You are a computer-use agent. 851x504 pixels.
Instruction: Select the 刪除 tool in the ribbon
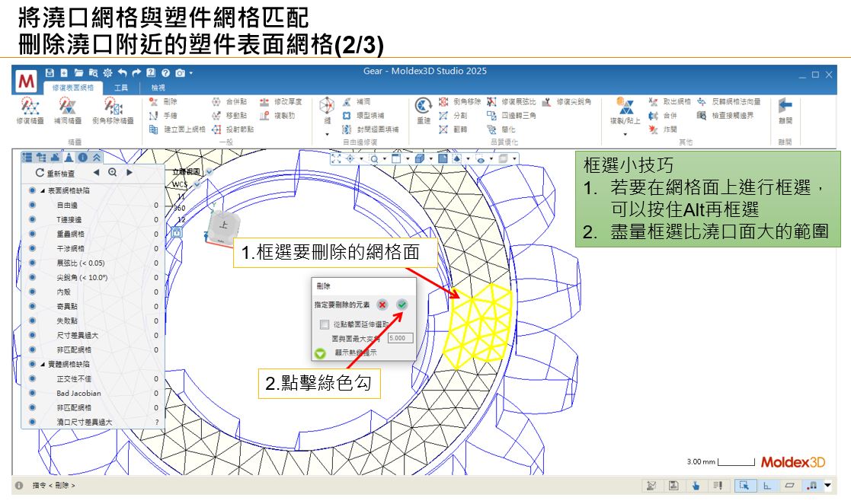[x=163, y=102]
